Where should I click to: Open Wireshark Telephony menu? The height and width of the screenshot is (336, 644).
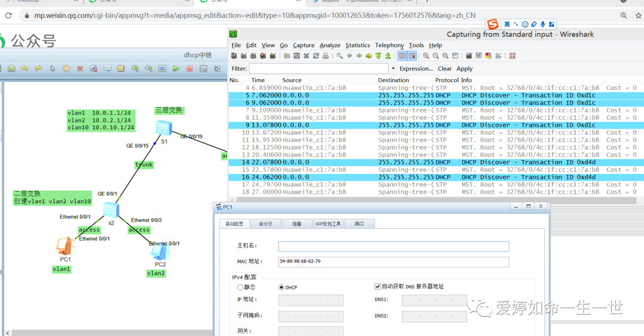tap(389, 45)
